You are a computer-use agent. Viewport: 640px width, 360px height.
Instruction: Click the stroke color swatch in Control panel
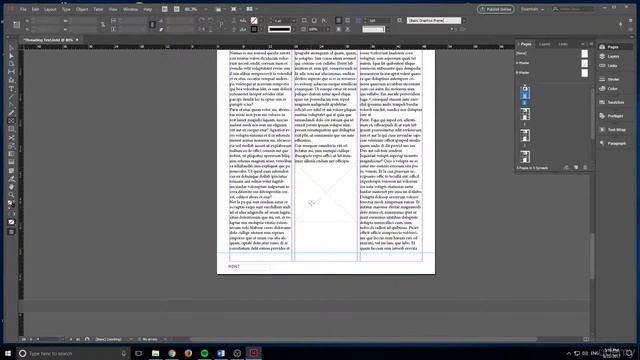(254, 29)
